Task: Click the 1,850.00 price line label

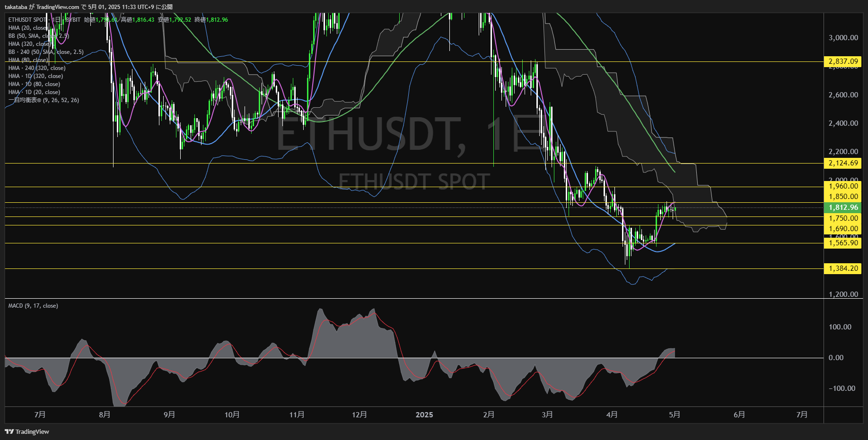Action: 843,197
